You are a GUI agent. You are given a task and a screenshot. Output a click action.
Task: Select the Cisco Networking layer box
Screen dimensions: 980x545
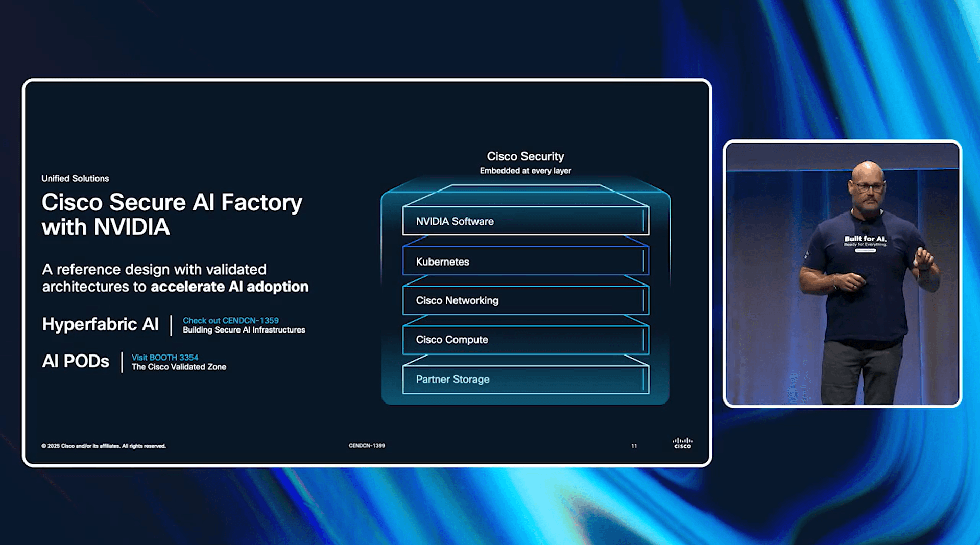tap(525, 300)
